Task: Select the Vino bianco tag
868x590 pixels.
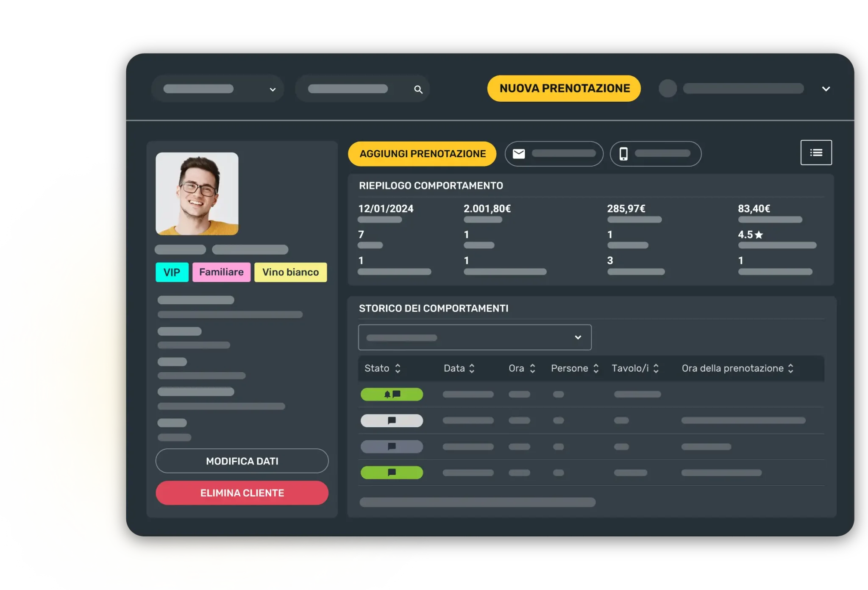Action: (290, 272)
